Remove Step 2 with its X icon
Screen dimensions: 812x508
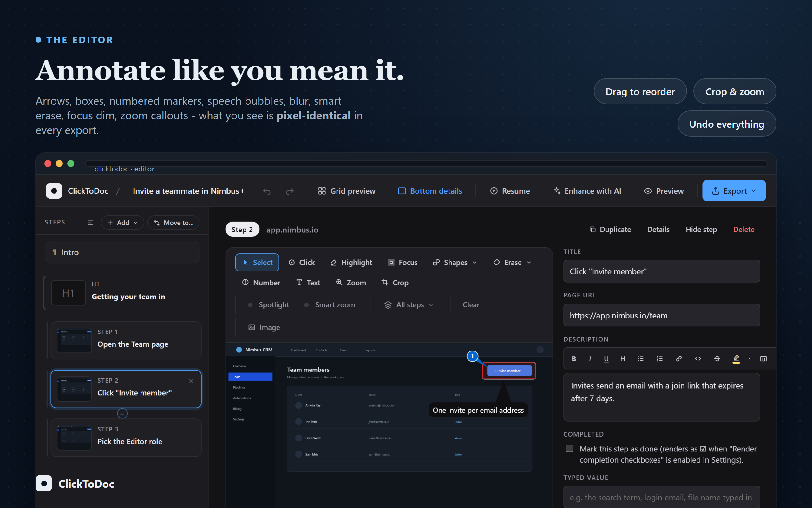[x=191, y=381]
